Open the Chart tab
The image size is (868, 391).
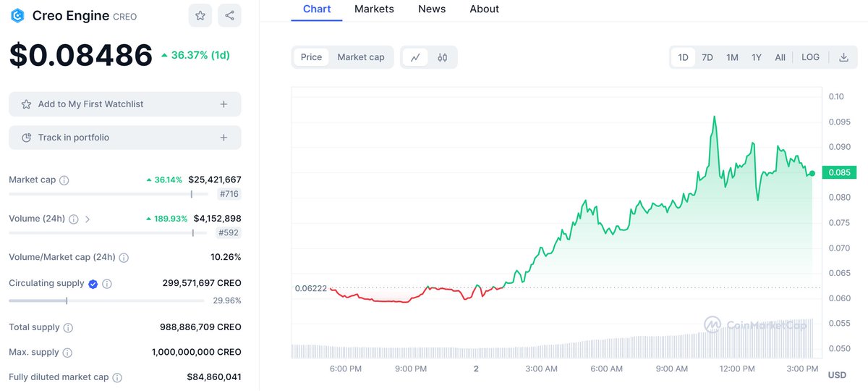coord(317,9)
